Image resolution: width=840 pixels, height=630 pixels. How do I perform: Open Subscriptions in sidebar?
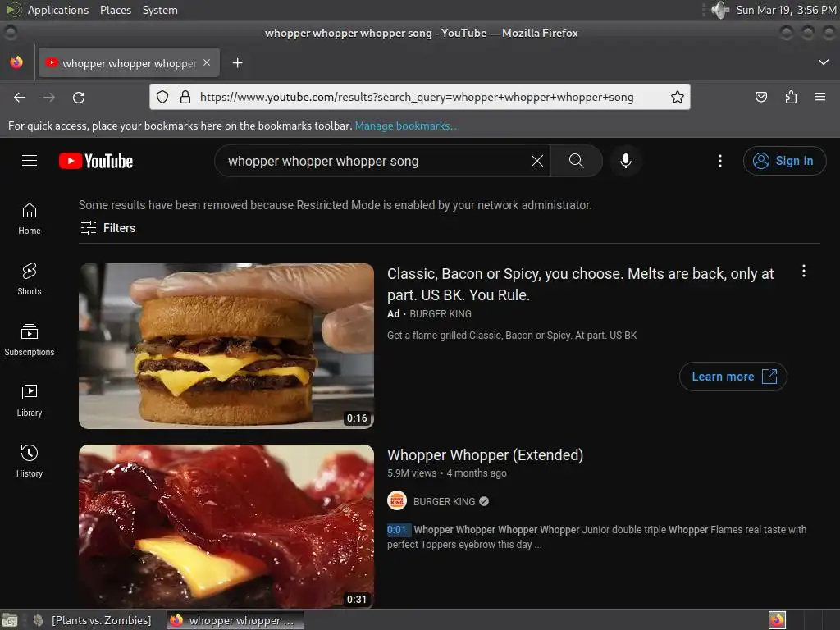point(30,340)
